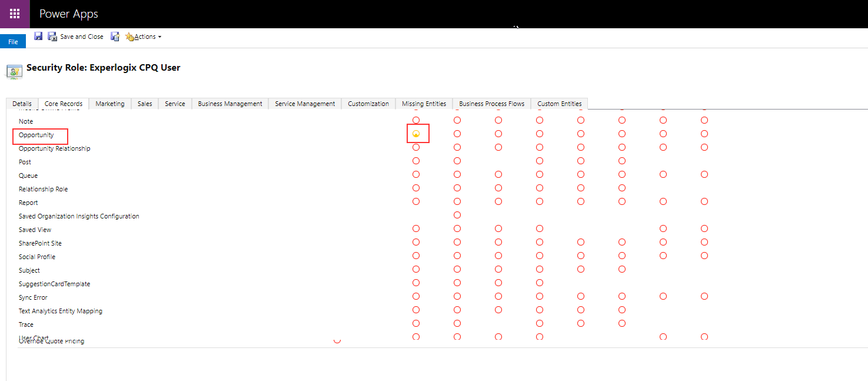
Task: Switch to the Details tab
Action: pos(22,104)
